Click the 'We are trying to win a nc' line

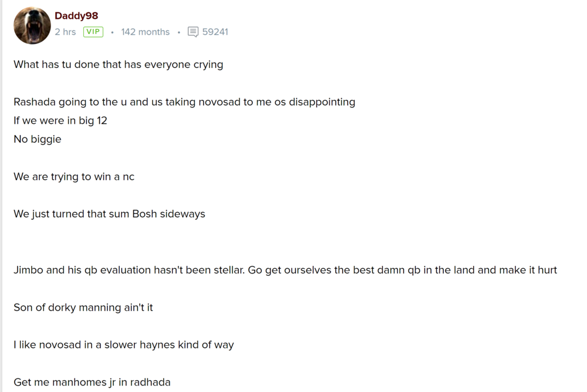coord(74,176)
